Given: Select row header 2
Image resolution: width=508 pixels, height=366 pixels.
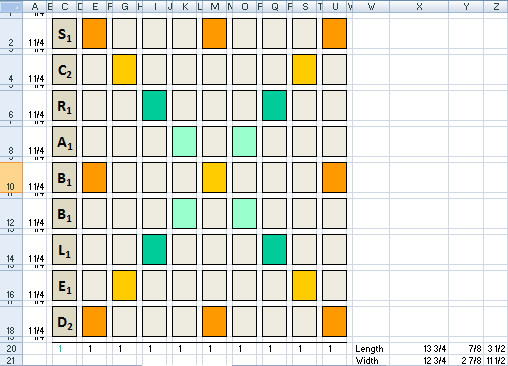Looking at the screenshot, I should tap(11, 33).
